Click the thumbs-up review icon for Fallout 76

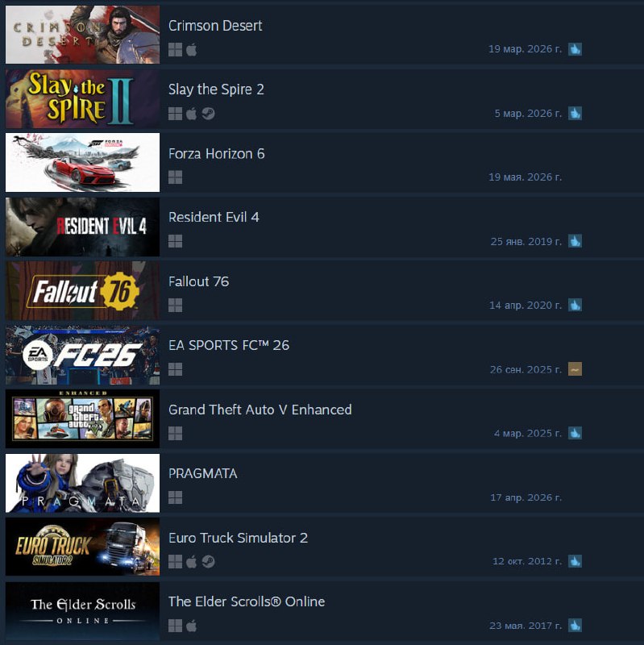tap(575, 305)
